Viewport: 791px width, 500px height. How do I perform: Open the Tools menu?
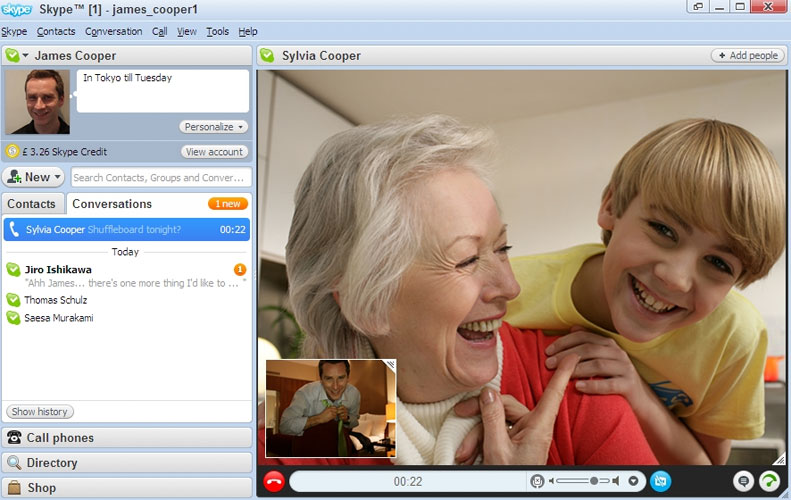coord(217,31)
